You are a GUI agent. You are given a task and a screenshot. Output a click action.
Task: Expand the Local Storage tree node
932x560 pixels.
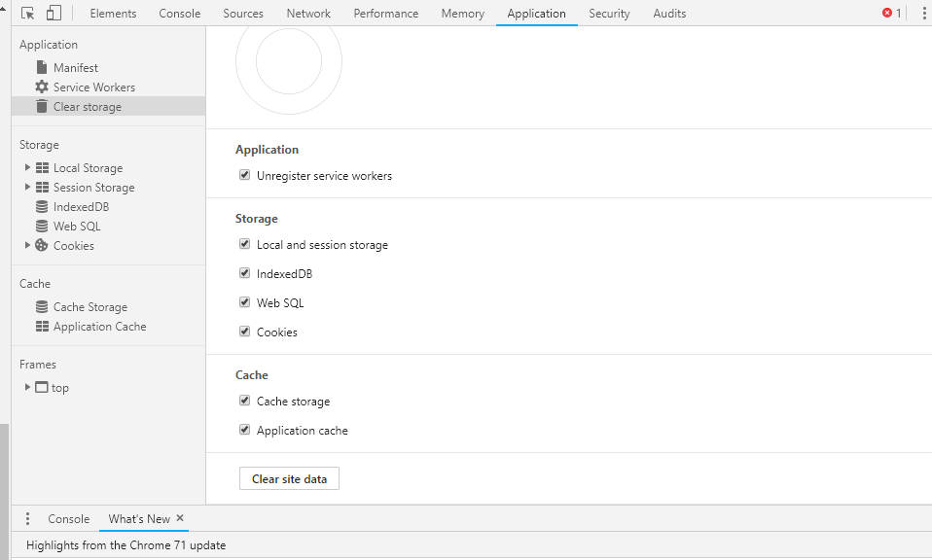pos(28,168)
